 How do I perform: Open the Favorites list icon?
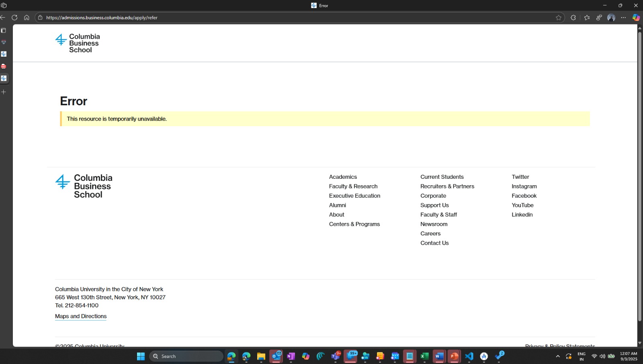point(587,18)
